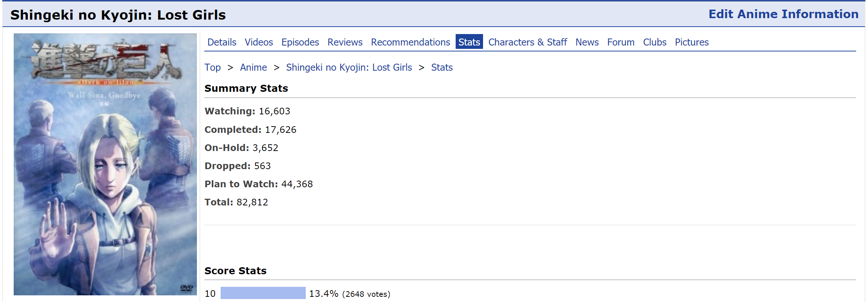The width and height of the screenshot is (868, 302).
Task: Go to the Episodes tab
Action: point(300,42)
